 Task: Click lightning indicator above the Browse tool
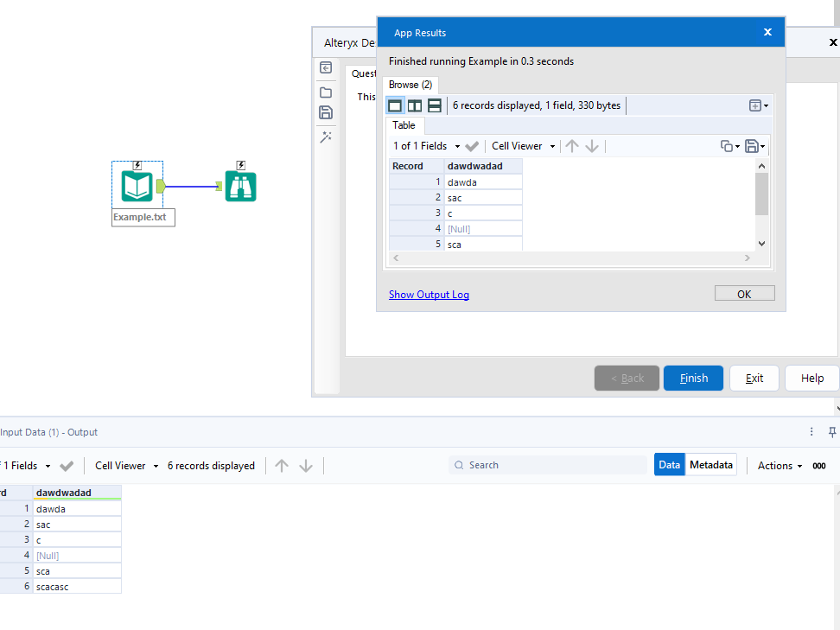point(240,166)
